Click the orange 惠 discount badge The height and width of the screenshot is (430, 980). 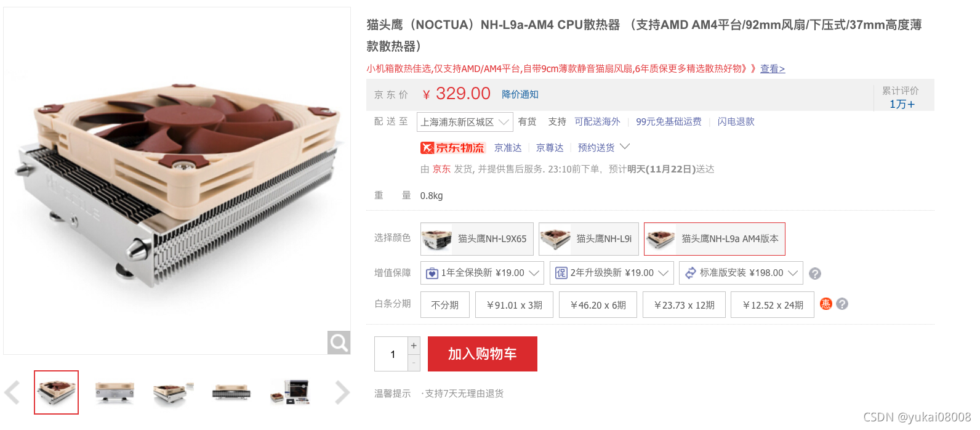[x=826, y=304]
